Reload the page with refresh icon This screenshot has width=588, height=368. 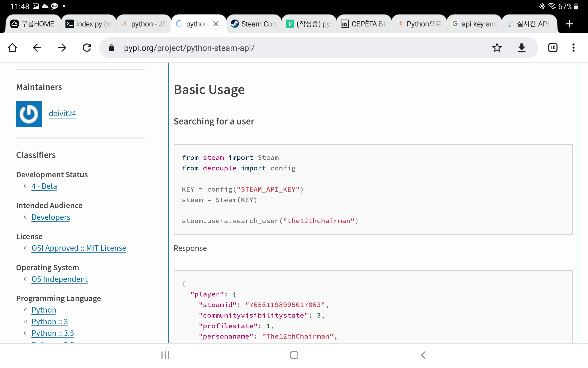click(x=87, y=48)
